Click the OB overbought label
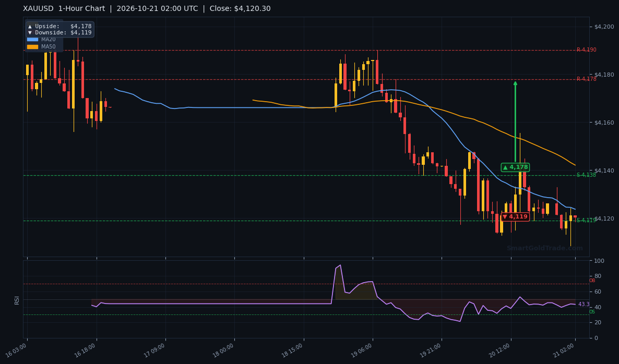This screenshot has height=364, width=619. (x=592, y=281)
